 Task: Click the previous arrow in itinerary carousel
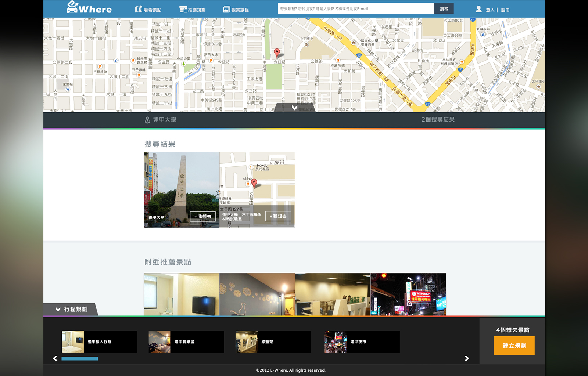tap(55, 358)
